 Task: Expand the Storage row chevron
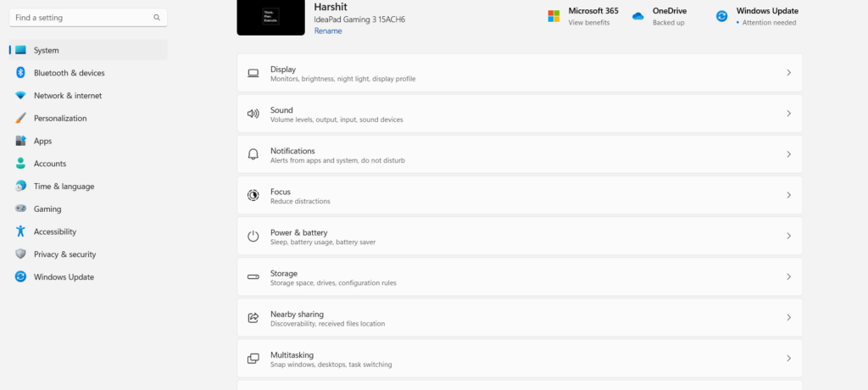point(788,277)
